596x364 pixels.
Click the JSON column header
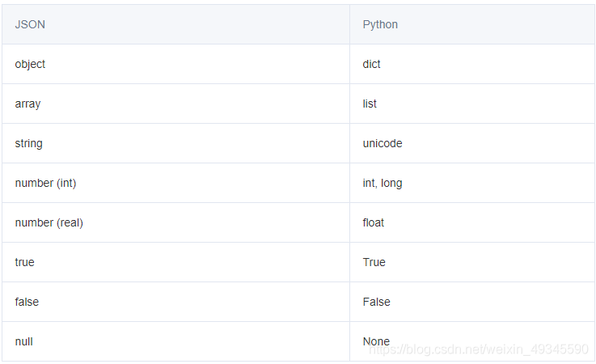click(30, 24)
